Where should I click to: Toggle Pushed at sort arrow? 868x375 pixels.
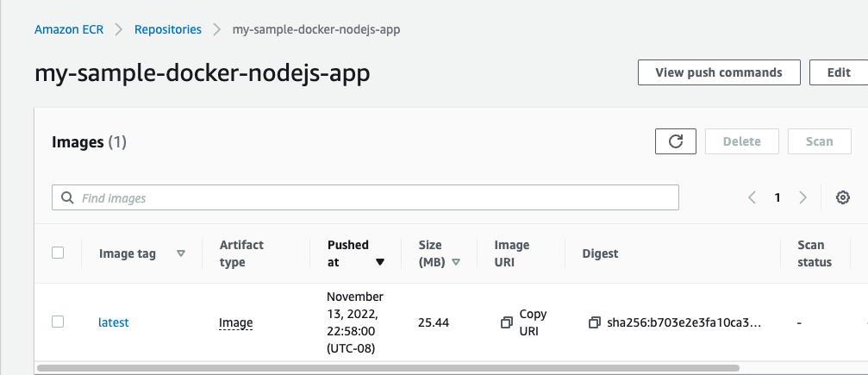pyautogui.click(x=380, y=262)
